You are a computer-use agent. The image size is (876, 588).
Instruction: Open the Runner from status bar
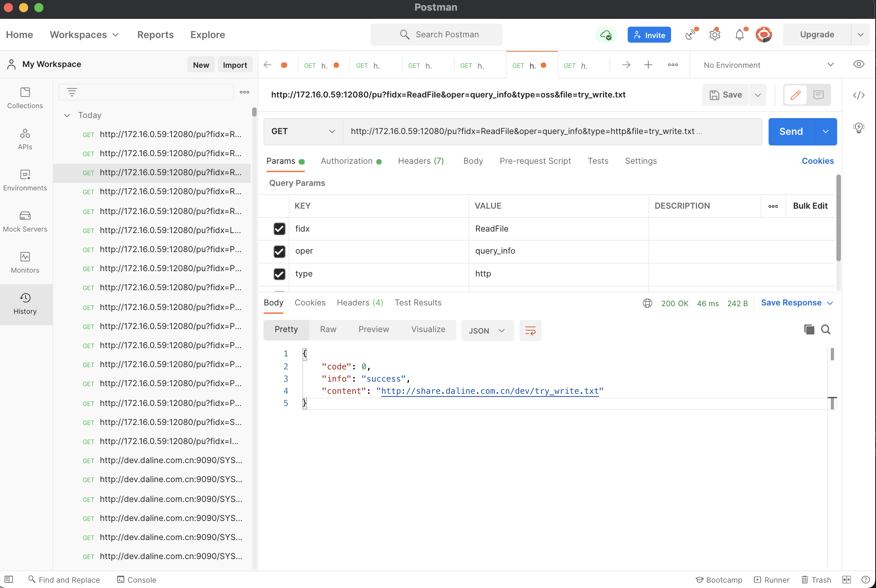click(x=772, y=580)
